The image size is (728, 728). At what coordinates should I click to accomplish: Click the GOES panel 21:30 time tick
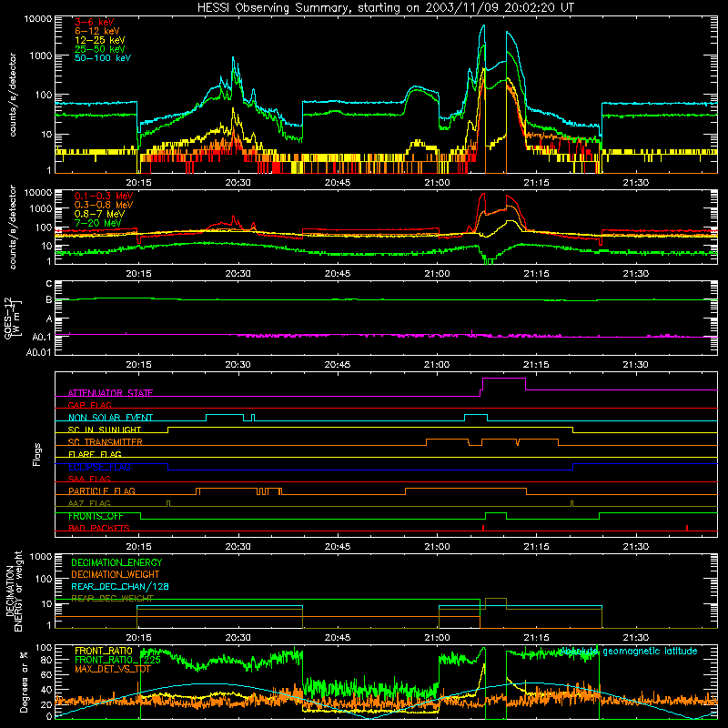(x=635, y=365)
